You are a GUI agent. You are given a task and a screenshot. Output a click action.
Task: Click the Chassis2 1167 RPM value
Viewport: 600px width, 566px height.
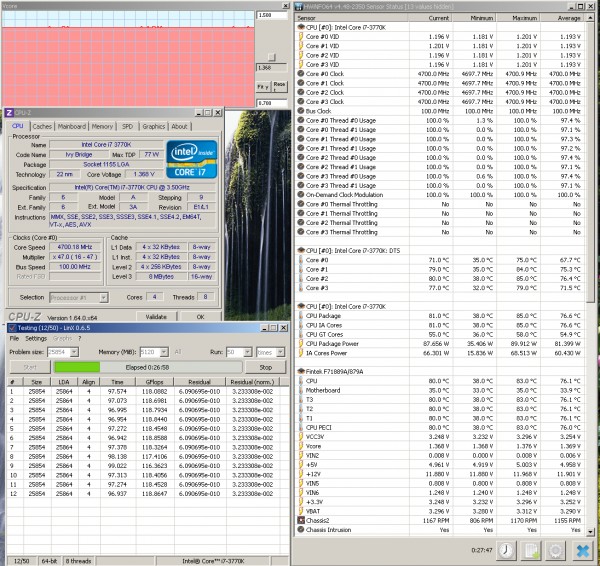click(436, 520)
